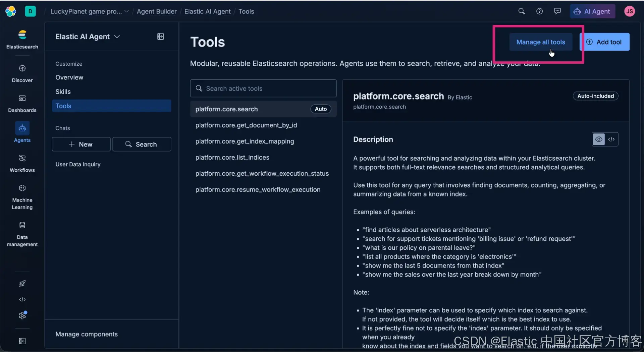Open the Overview section
Screen dimensions: 644x352
[69, 77]
